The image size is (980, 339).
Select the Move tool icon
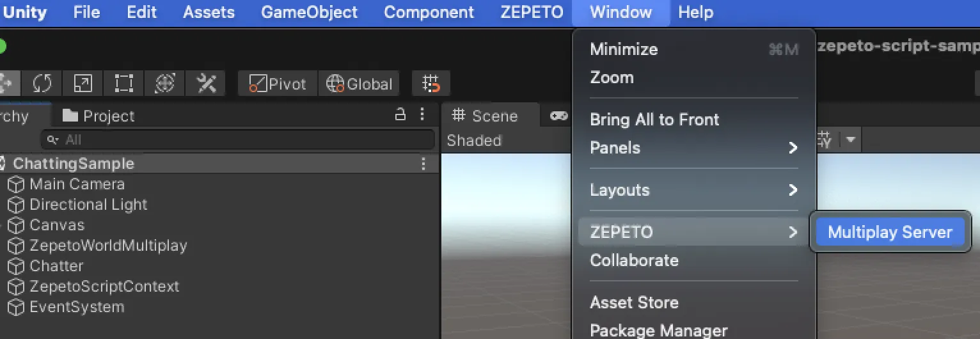coord(9,84)
